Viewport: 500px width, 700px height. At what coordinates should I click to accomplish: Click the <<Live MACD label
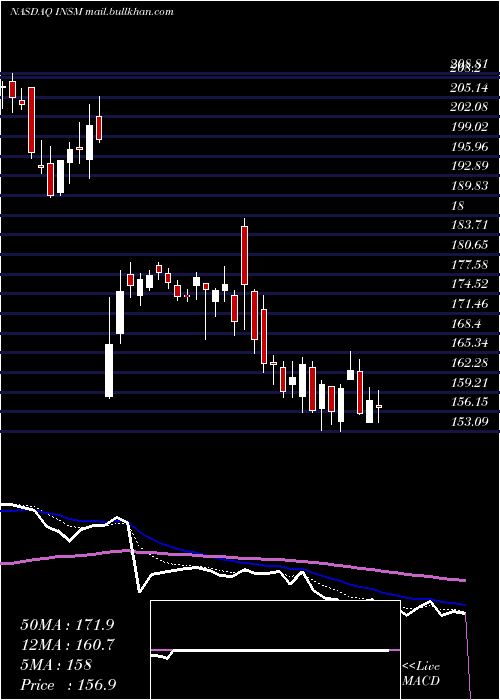tap(421, 674)
